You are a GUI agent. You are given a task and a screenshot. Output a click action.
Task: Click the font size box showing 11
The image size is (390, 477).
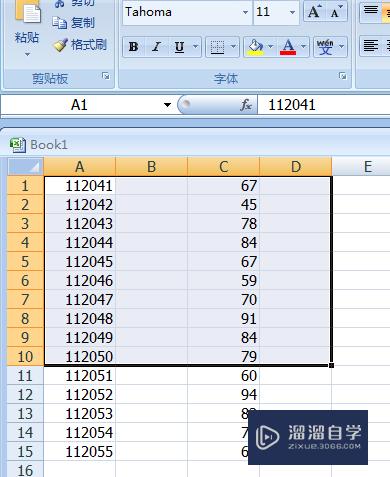(271, 12)
